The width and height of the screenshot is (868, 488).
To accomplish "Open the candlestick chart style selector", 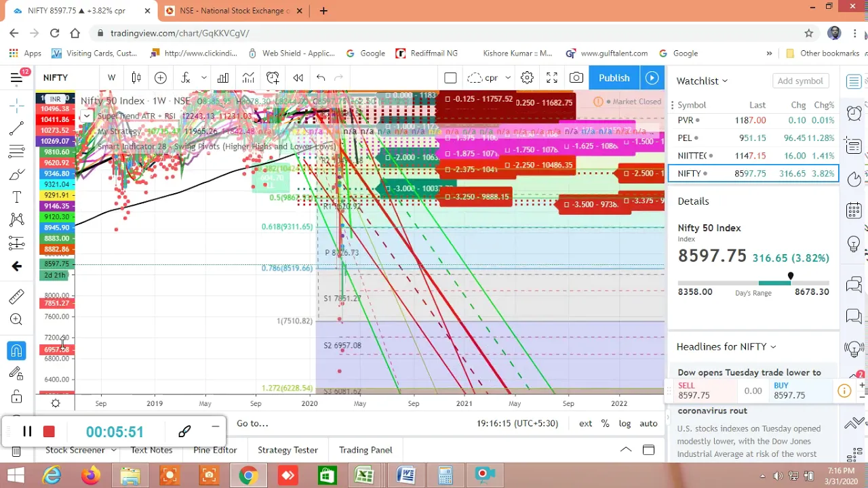I will [136, 78].
